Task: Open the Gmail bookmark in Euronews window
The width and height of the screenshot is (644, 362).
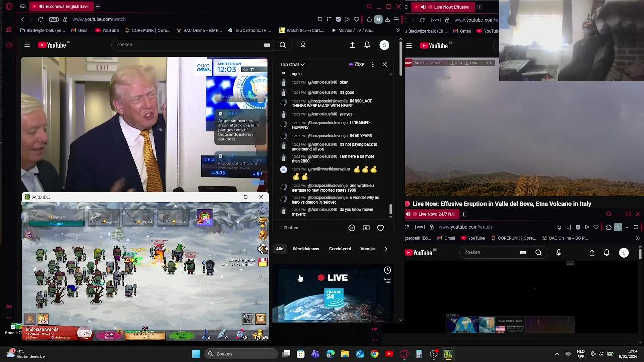Action: click(80, 30)
